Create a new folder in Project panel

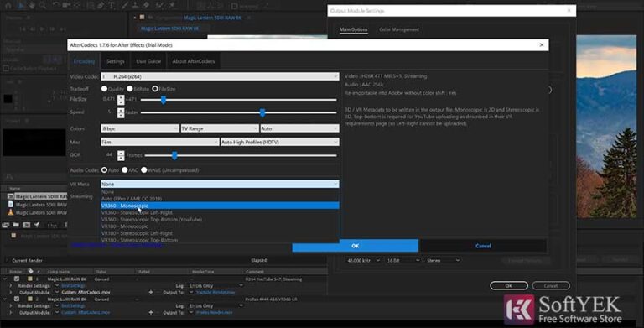[x=16, y=225]
